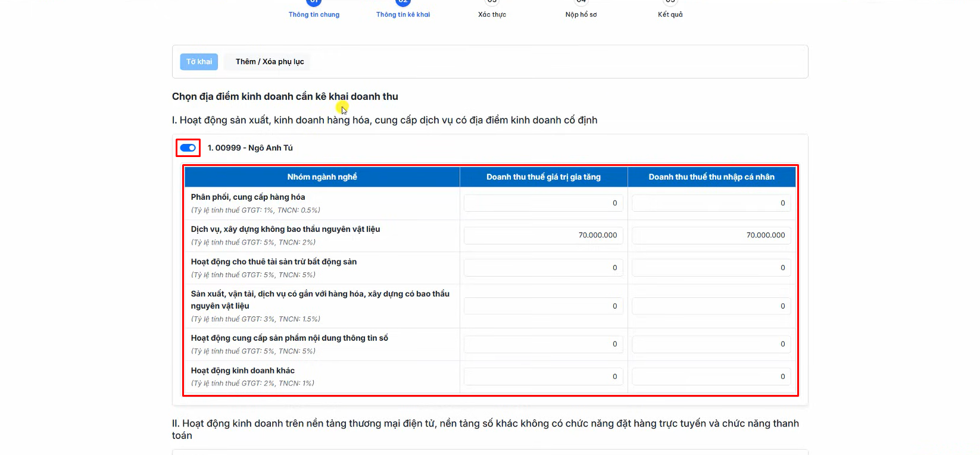Click TNCN field for Sản xuất, vận tải row

pos(711,306)
